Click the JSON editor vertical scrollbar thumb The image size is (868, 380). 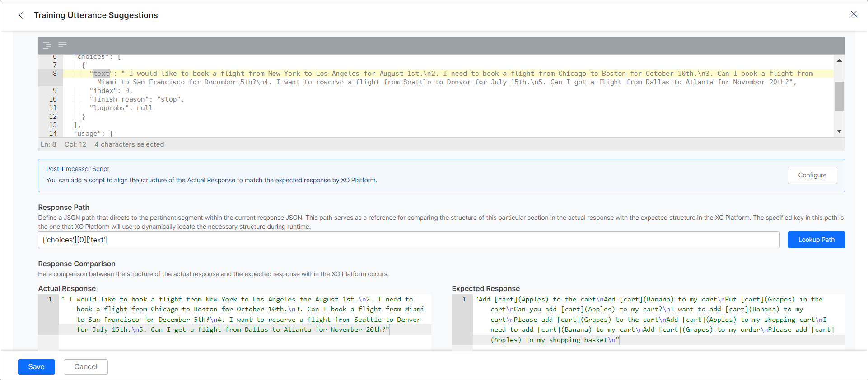pyautogui.click(x=839, y=96)
